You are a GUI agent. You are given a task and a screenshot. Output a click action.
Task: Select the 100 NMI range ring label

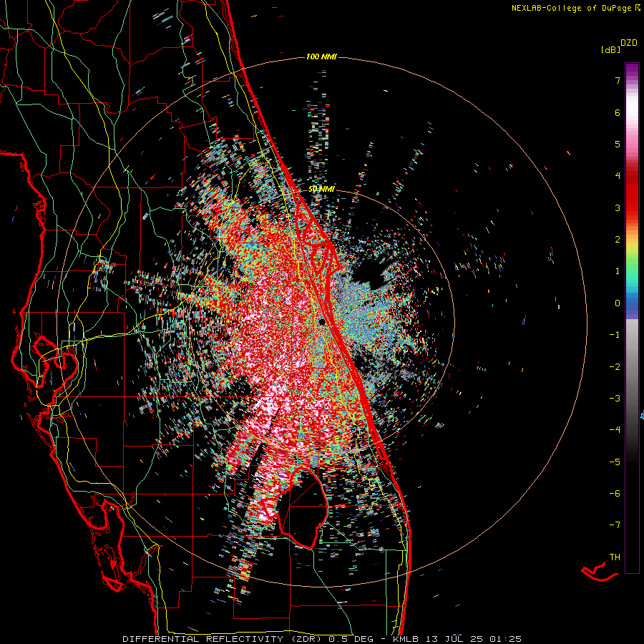pos(321,57)
